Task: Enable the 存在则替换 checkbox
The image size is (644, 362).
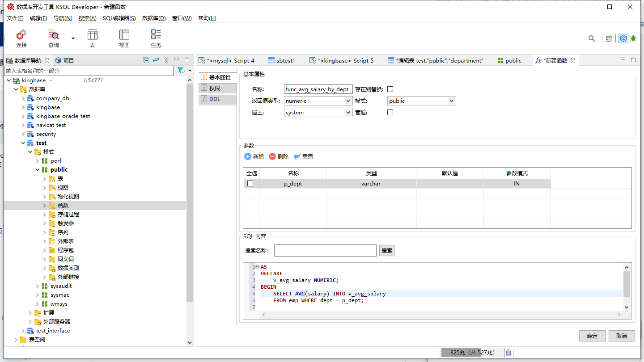Action: click(x=390, y=89)
